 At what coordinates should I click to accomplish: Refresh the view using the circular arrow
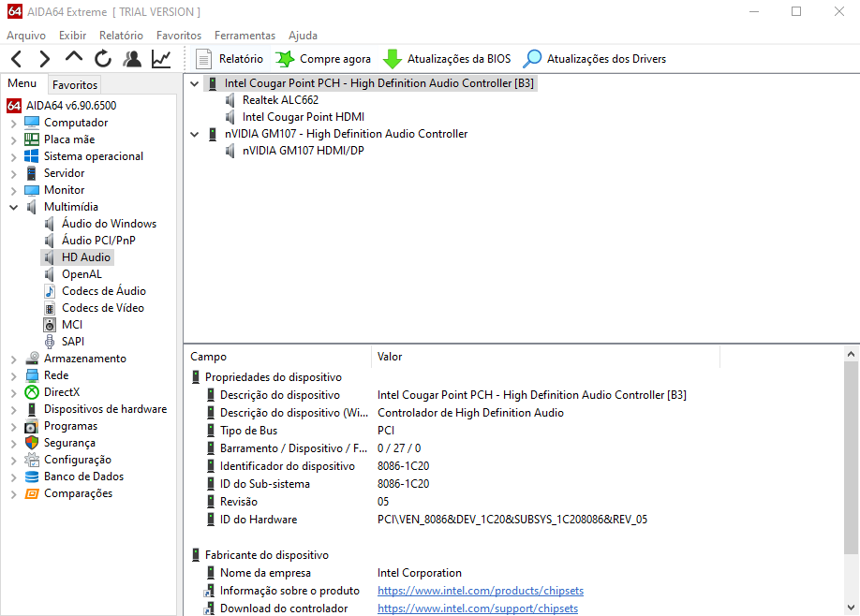pyautogui.click(x=102, y=59)
